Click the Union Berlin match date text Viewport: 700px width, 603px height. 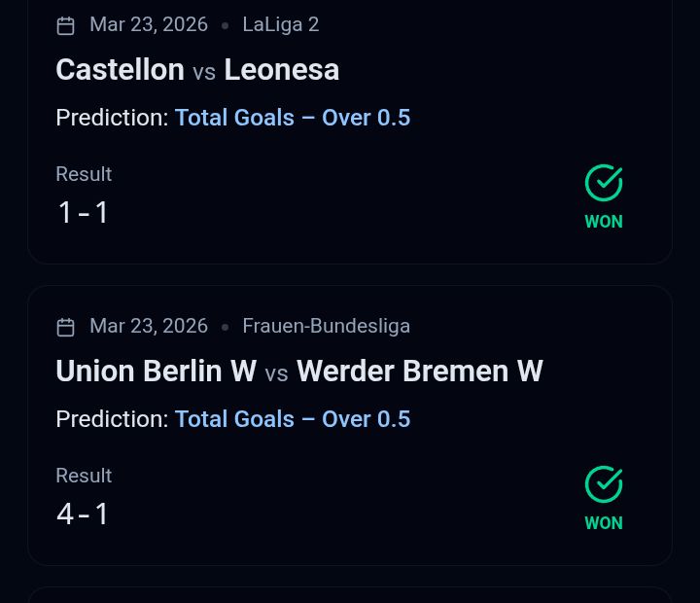click(149, 326)
